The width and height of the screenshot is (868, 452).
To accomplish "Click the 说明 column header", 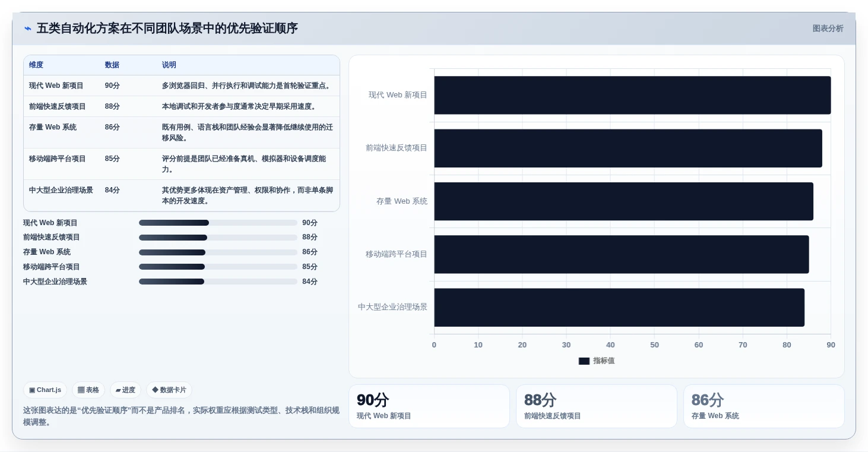I will (x=169, y=65).
